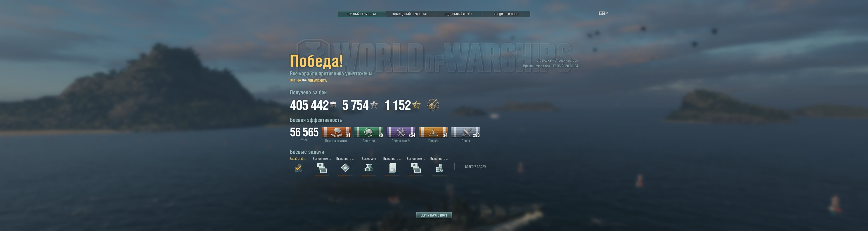Image resolution: width=868 pixels, height=231 pixels.
Task: Click the purple Сбил самолёт ribbon
Action: (401, 132)
